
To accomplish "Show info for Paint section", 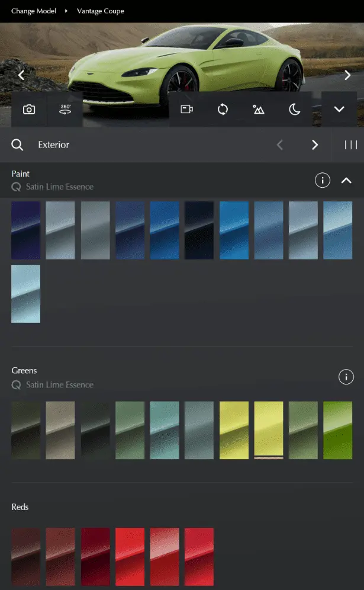I will pyautogui.click(x=323, y=181).
